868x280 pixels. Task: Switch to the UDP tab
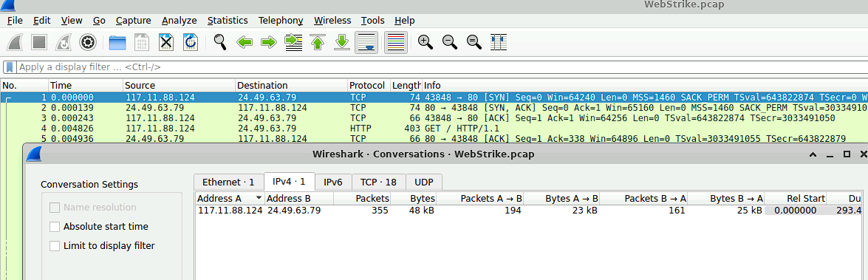click(x=424, y=182)
